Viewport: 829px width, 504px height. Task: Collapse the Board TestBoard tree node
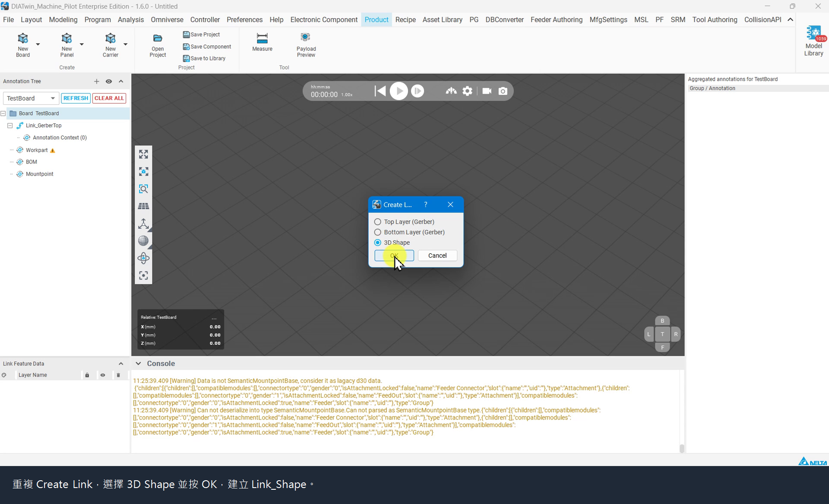pos(3,113)
